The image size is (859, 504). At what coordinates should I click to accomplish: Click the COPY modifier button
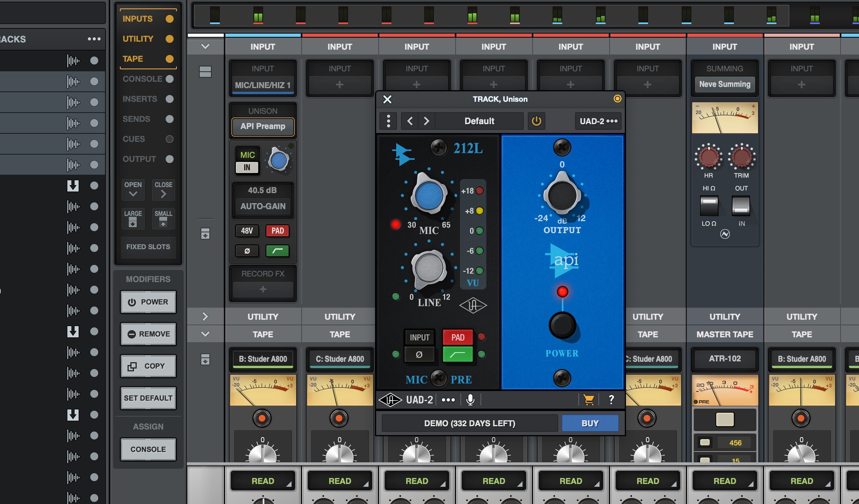tap(148, 366)
